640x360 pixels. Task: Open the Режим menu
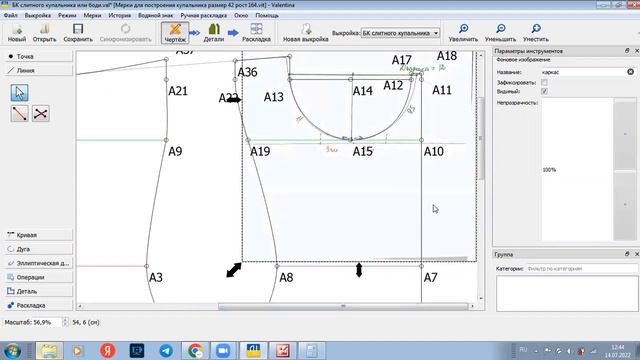pos(67,15)
